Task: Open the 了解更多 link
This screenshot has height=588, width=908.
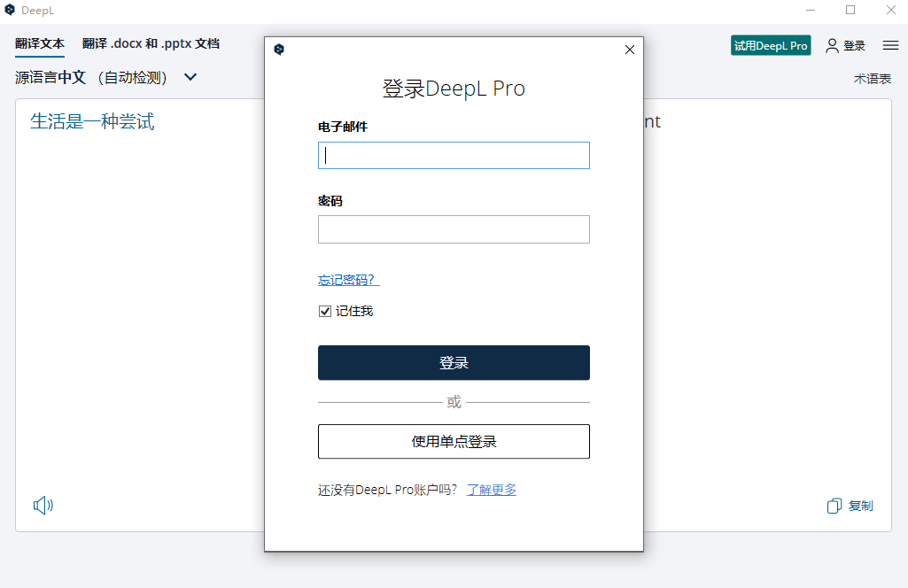Action: 492,490
